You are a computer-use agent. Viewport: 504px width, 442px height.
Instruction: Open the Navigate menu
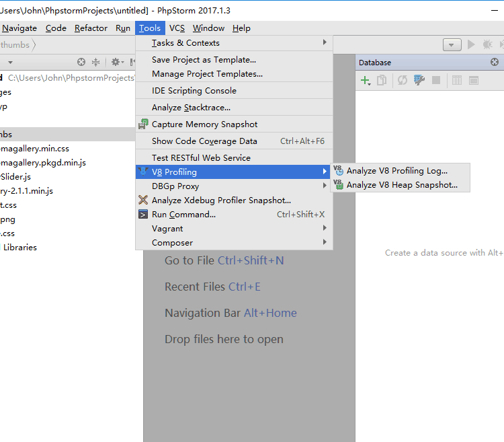click(19, 28)
